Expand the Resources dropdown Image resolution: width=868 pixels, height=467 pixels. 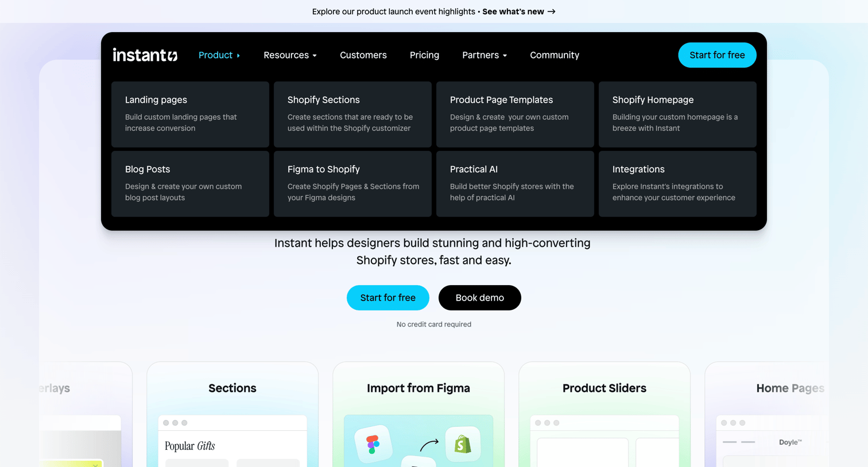coord(290,55)
